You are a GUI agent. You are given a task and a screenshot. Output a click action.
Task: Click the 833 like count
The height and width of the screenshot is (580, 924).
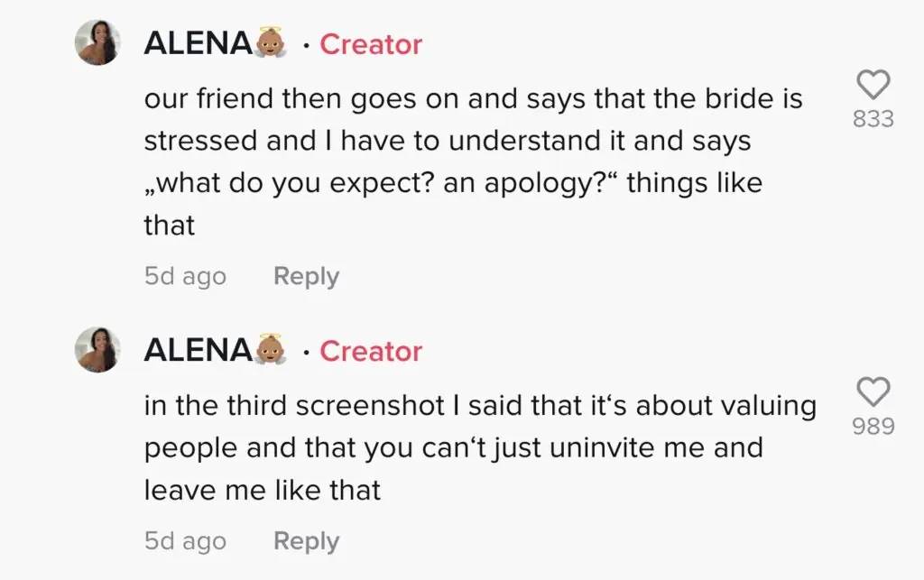pyautogui.click(x=873, y=118)
